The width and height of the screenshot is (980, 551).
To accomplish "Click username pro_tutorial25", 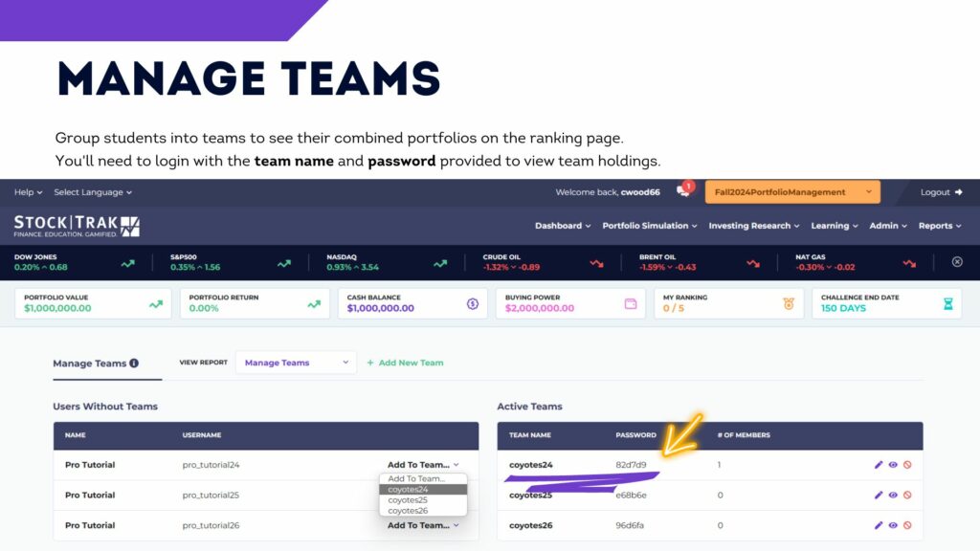I will (211, 495).
